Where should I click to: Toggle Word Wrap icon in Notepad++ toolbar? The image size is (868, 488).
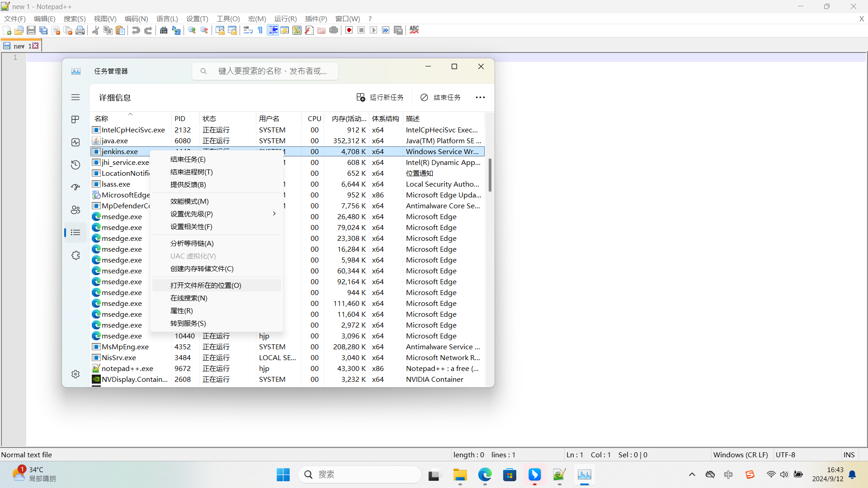click(x=248, y=30)
